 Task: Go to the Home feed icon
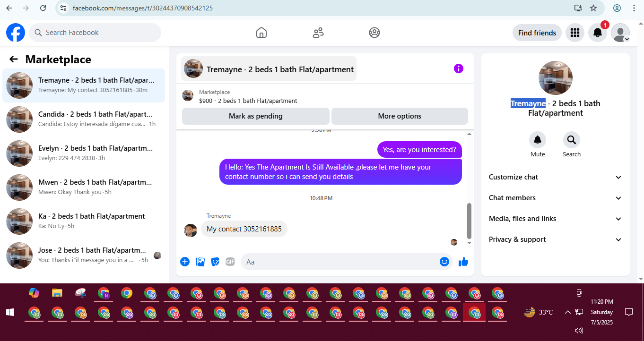(261, 33)
